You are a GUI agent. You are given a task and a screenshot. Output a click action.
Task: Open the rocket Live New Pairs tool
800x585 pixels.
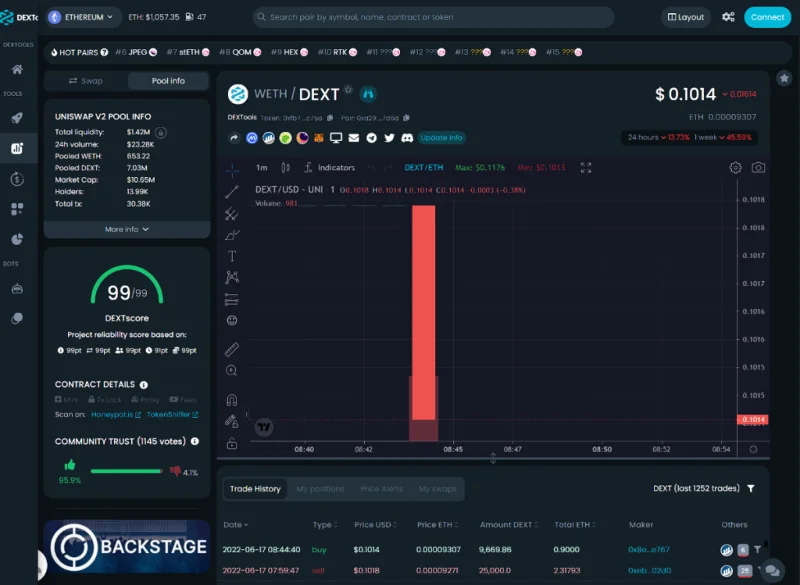point(17,118)
